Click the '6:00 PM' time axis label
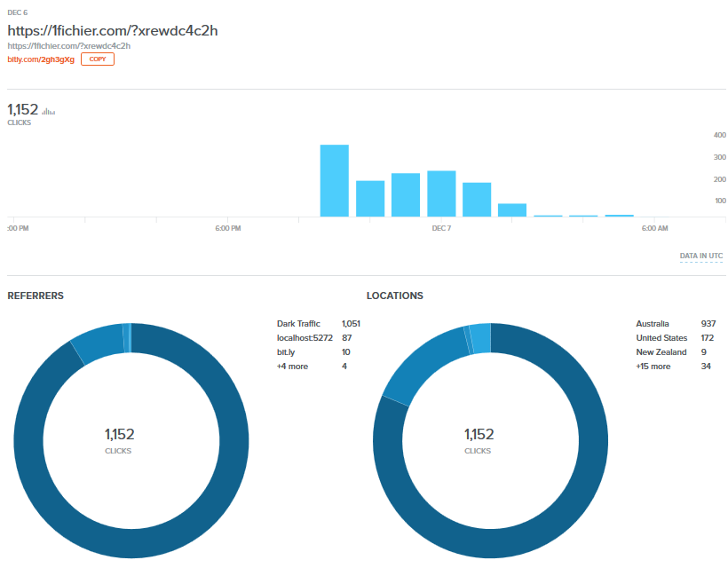Viewport: 728px width, 568px height. 228,228
